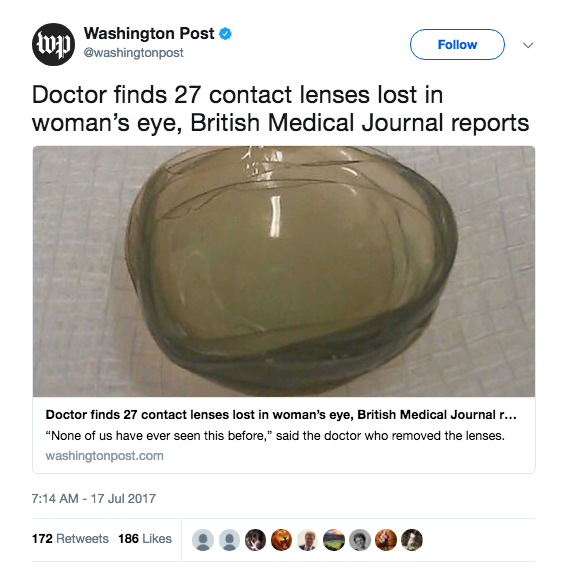Click the blue verified checkmark badge
Viewport: 568px width, 574px height.
coord(225,34)
